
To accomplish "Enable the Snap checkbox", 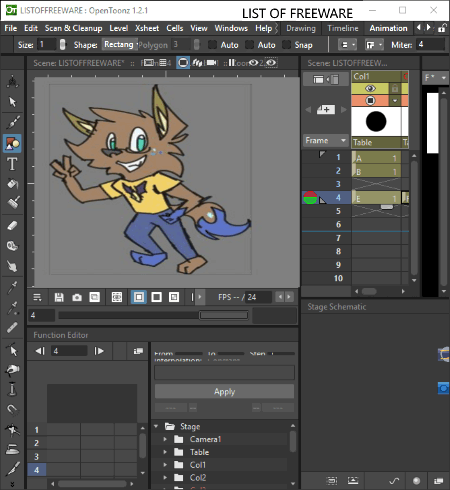I will click(x=286, y=45).
